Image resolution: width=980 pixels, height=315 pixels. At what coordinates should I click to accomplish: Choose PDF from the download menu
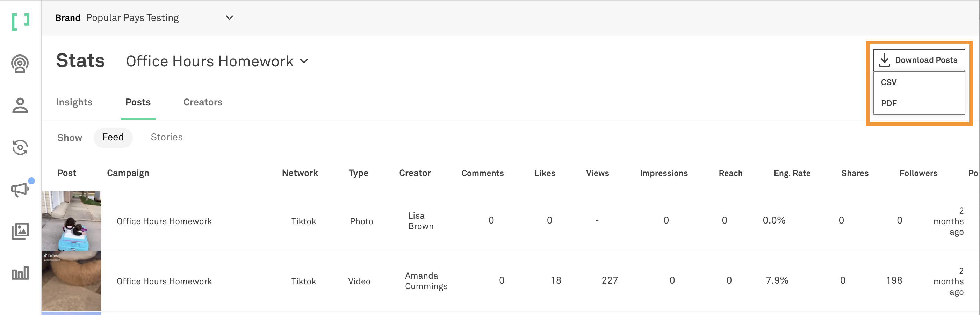[x=889, y=103]
